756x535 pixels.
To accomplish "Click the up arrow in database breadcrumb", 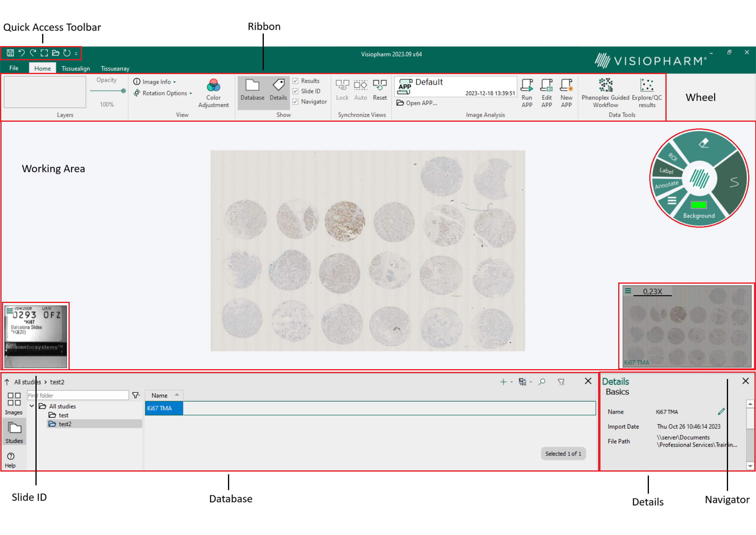I will tap(7, 382).
